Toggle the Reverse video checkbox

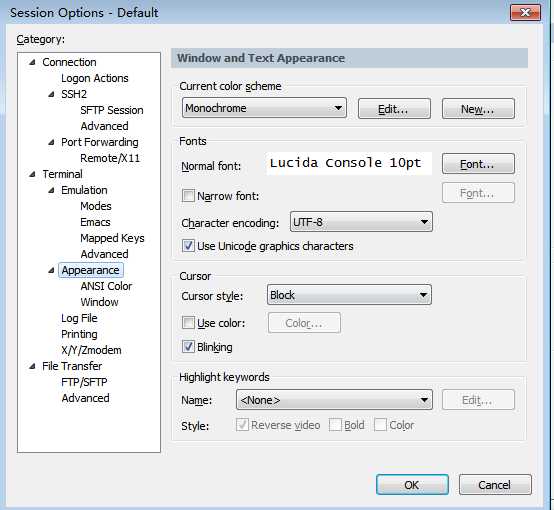242,424
